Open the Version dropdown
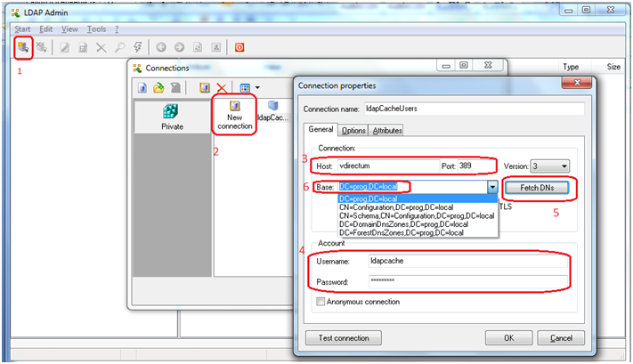 pos(550,166)
